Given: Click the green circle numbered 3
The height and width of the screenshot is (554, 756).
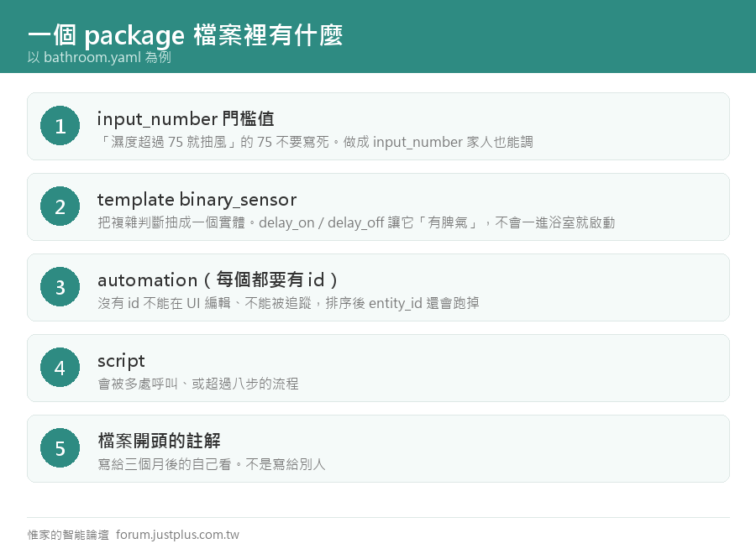Looking at the screenshot, I should tap(60, 286).
